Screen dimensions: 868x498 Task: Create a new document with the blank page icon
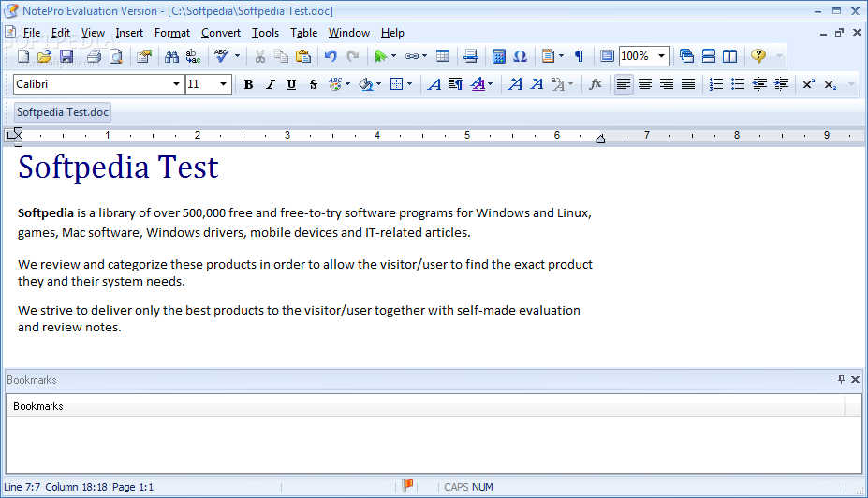pos(23,56)
